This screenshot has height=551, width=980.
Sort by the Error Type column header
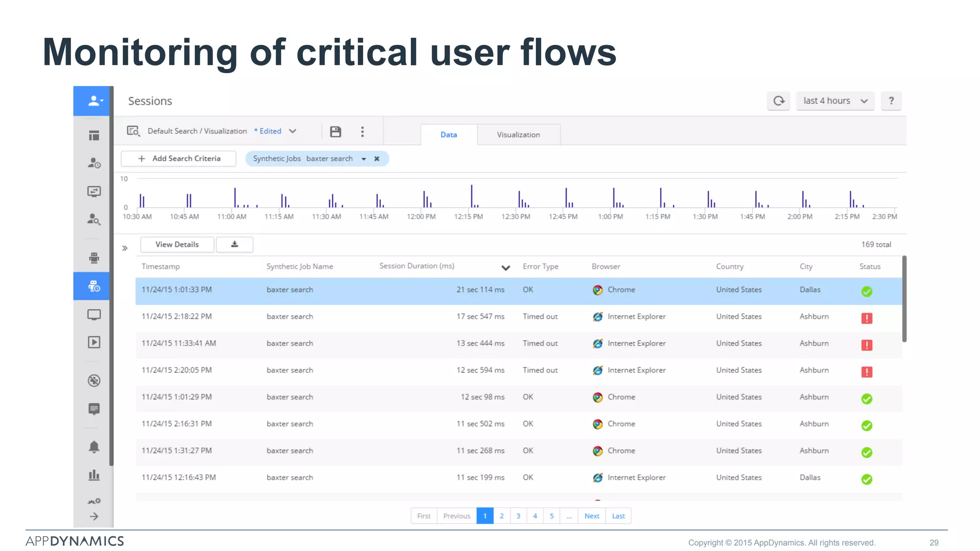tap(541, 266)
